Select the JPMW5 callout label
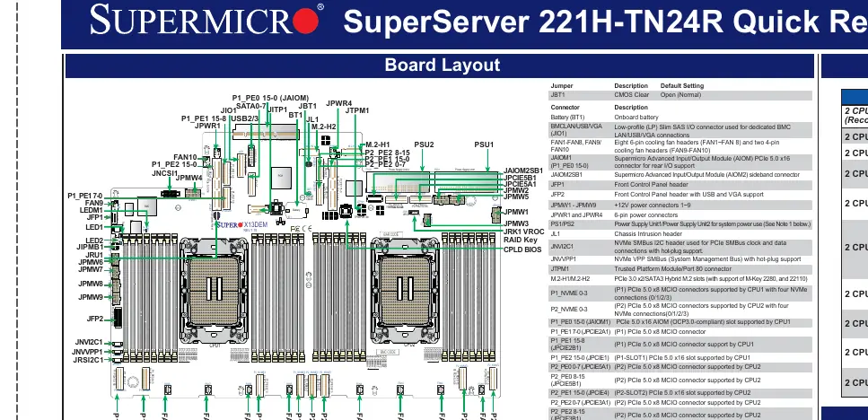 [x=516, y=197]
